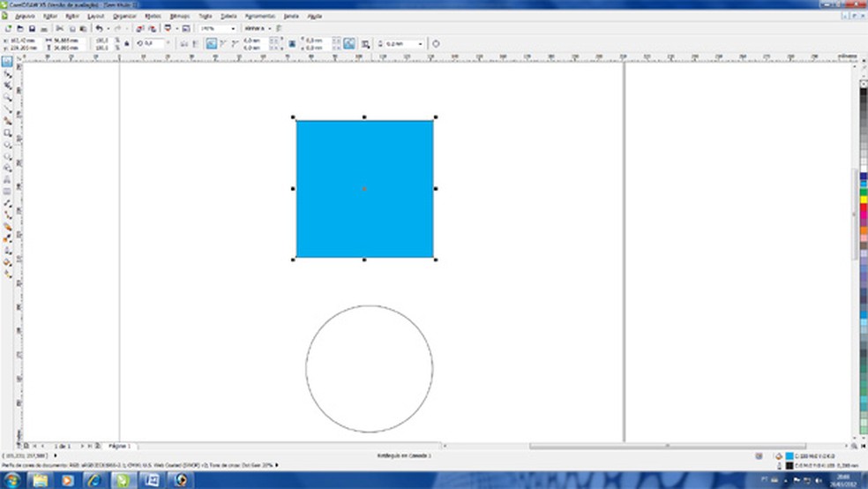This screenshot has width=868, height=489.
Task: Choose the Ellipse tool
Action: pos(8,144)
